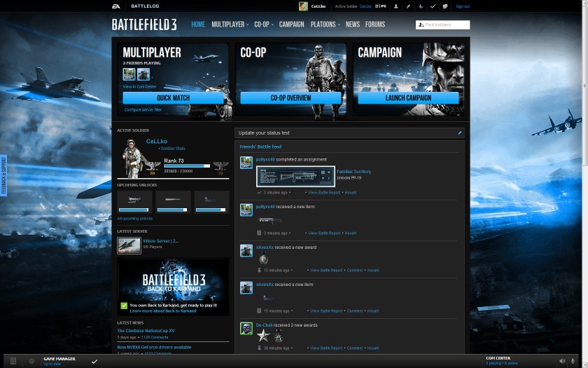The image size is (588, 368).
Task: Click Sign out link
Action: pyautogui.click(x=463, y=6)
